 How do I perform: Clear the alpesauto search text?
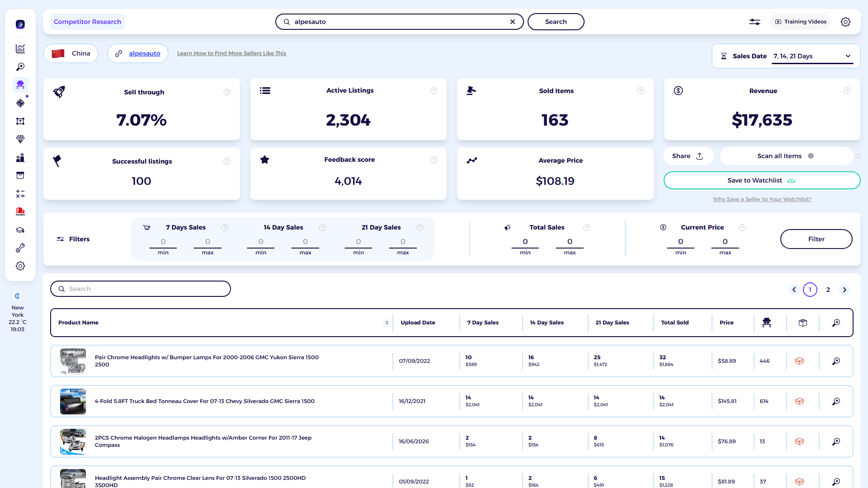[x=513, y=22]
